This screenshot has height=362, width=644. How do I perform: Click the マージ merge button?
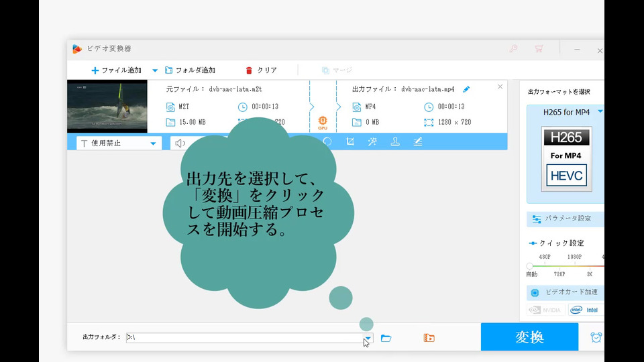click(x=337, y=70)
